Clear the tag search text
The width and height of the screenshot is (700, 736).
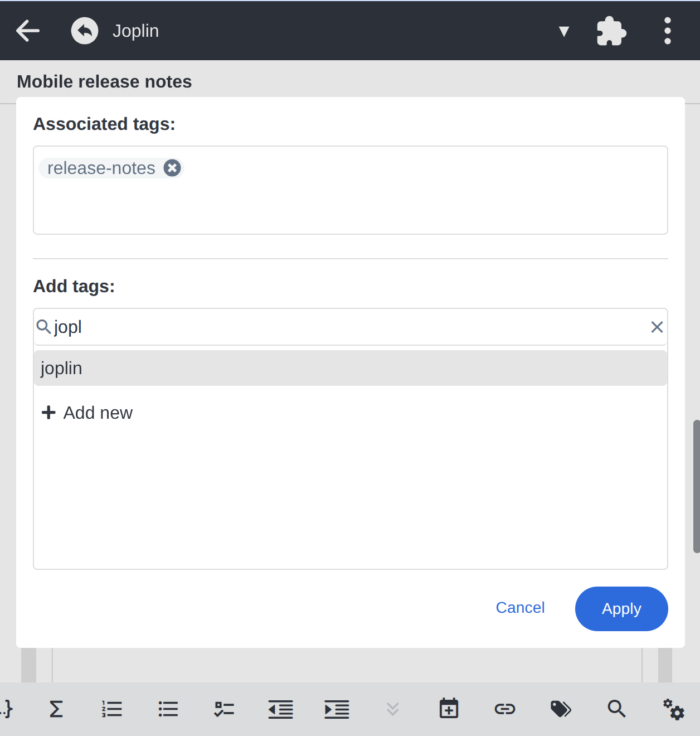pyautogui.click(x=657, y=327)
